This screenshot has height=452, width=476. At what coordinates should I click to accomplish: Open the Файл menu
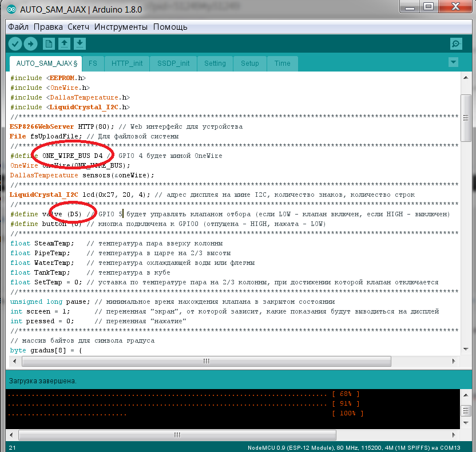point(18,27)
